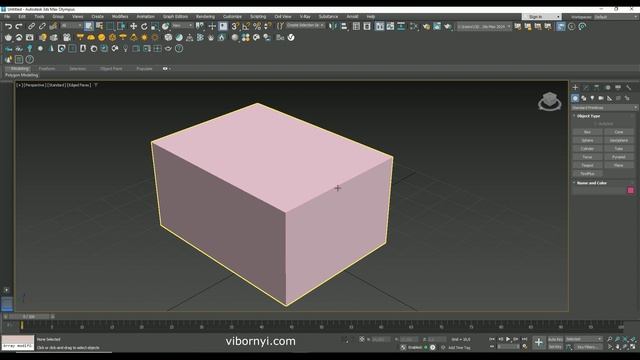Open the Workspaces Default dropdown
640x360 pixels.
pyautogui.click(x=616, y=17)
